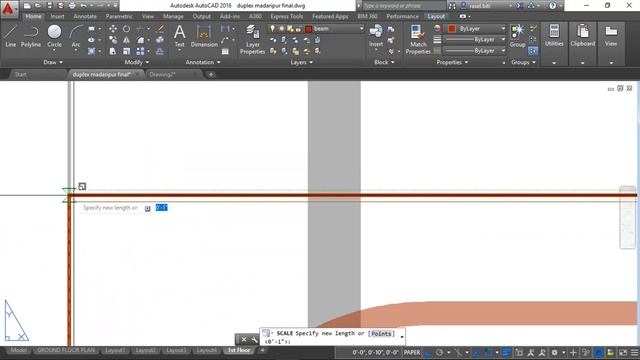This screenshot has height=360, width=640.
Task: Open the layer dropdown showing beam
Action: tap(316, 29)
